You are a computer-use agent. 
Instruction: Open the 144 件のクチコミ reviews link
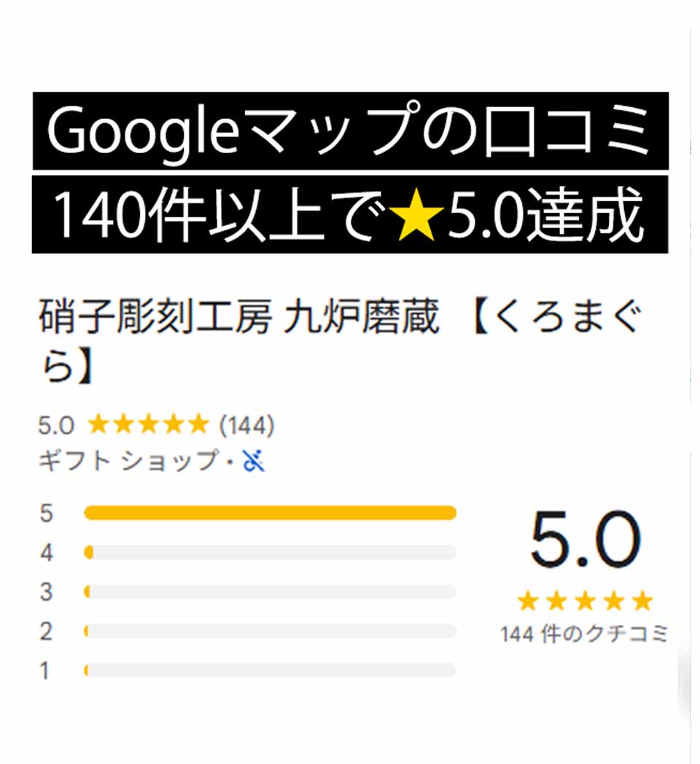coord(583,634)
